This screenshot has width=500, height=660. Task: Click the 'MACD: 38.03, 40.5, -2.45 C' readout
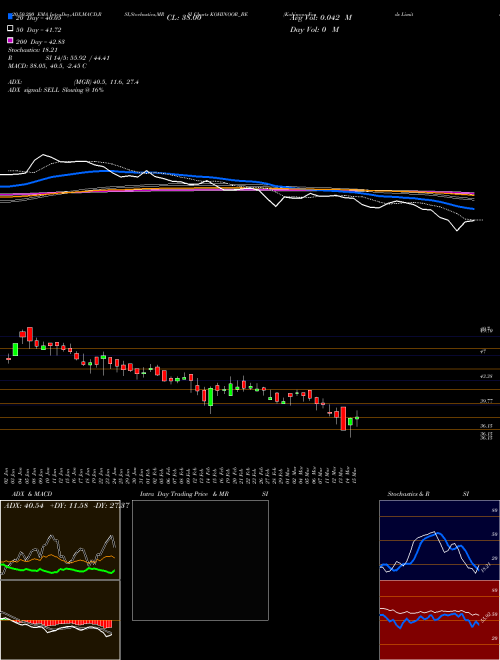point(48,66)
